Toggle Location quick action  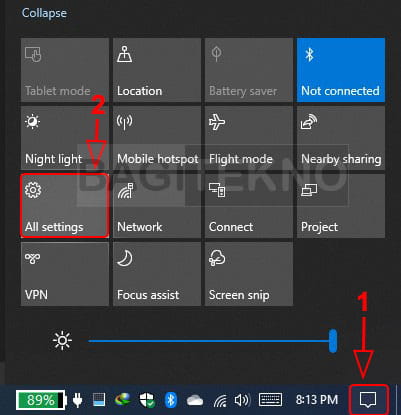(157, 70)
